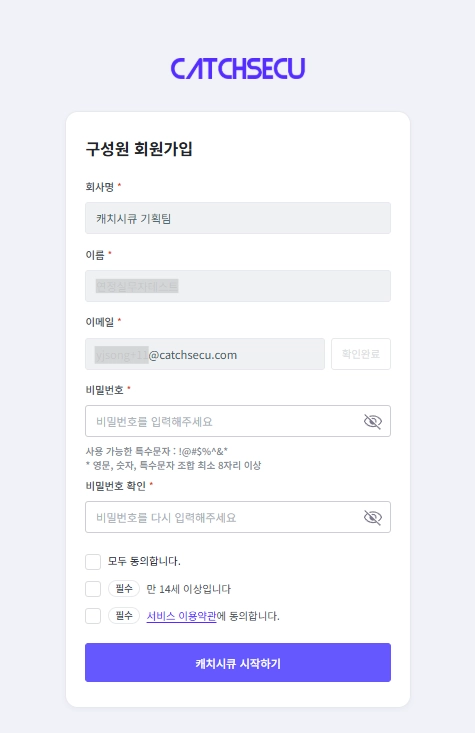The image size is (475, 733).
Task: Check the 모두 동의합니다 checkbox
Action: 93,561
